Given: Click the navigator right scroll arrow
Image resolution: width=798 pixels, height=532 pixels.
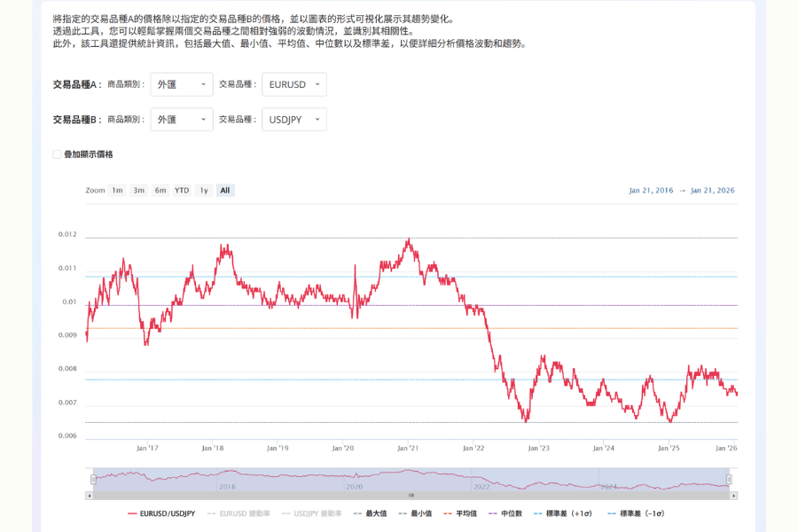Looking at the screenshot, I should 733,496.
